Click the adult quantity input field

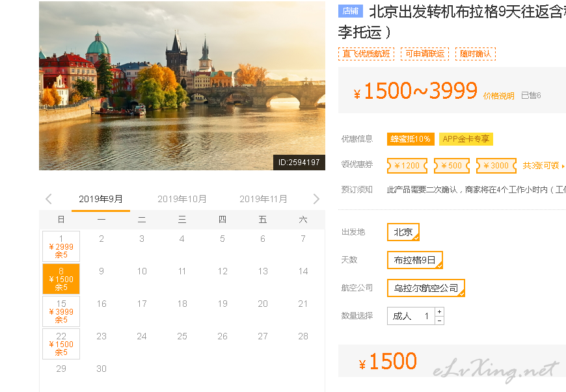pos(411,316)
